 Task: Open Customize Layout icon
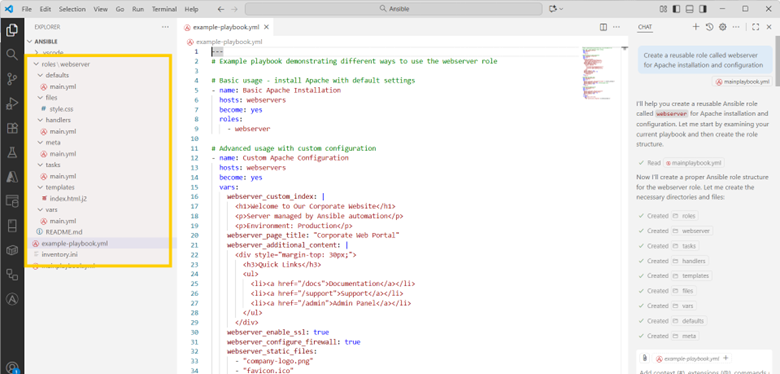click(663, 9)
